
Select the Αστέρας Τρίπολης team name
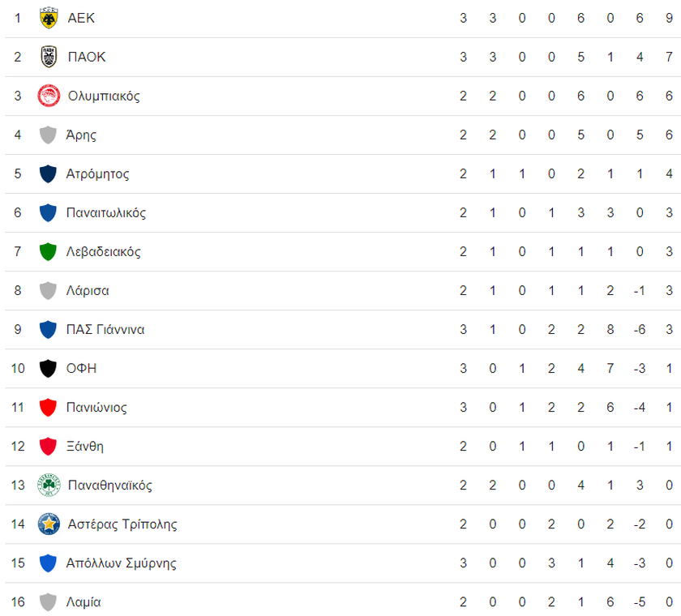tap(122, 524)
